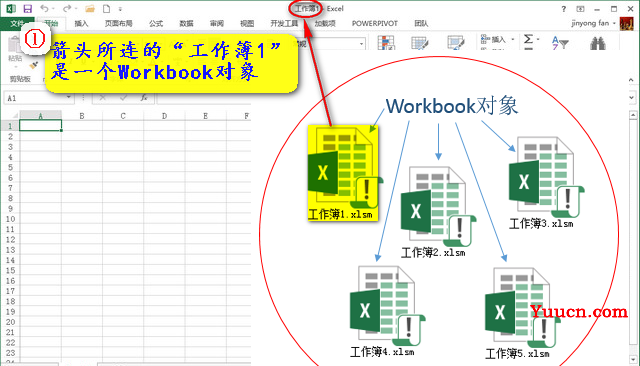Select column header B
This screenshot has height=366, width=640.
coord(82,116)
